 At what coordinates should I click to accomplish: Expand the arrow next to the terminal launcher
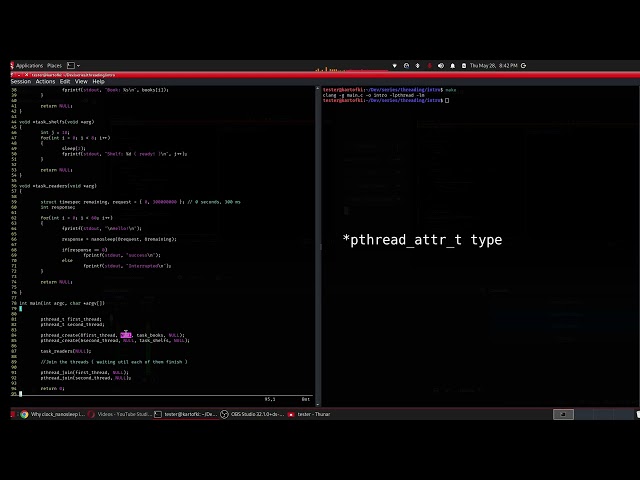[x=78, y=66]
